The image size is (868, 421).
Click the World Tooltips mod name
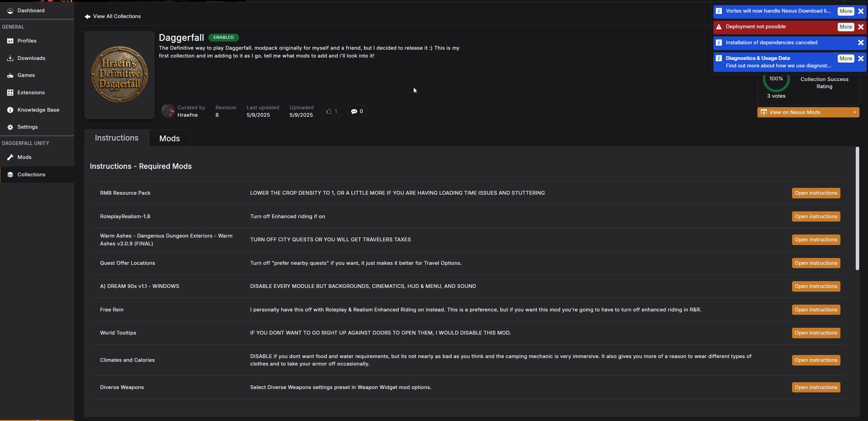(x=118, y=333)
